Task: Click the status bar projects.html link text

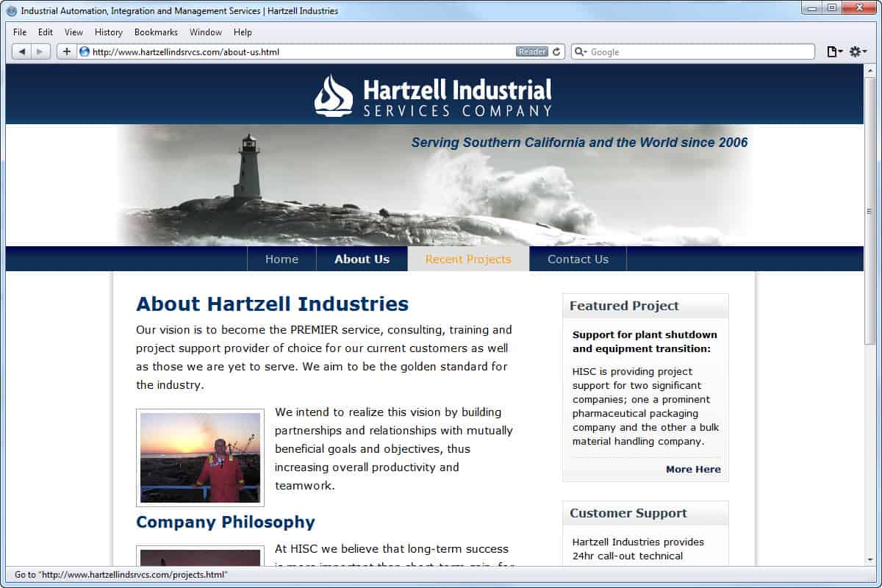Action: click(x=121, y=574)
